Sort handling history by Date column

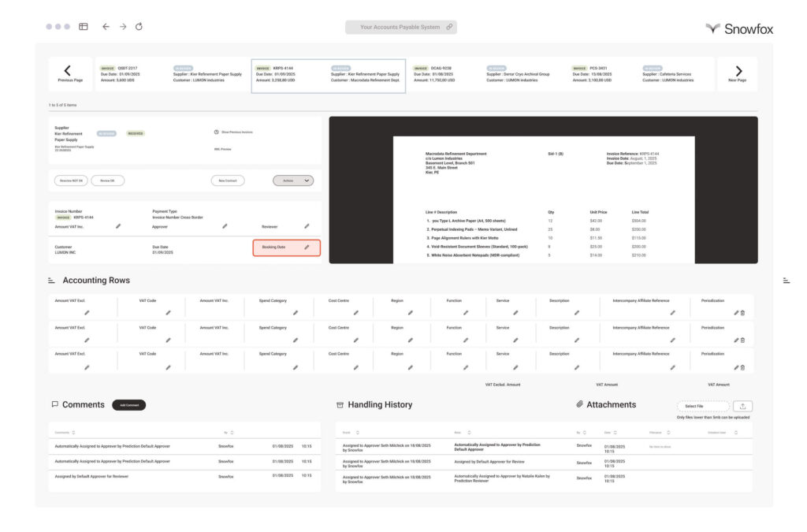615,433
